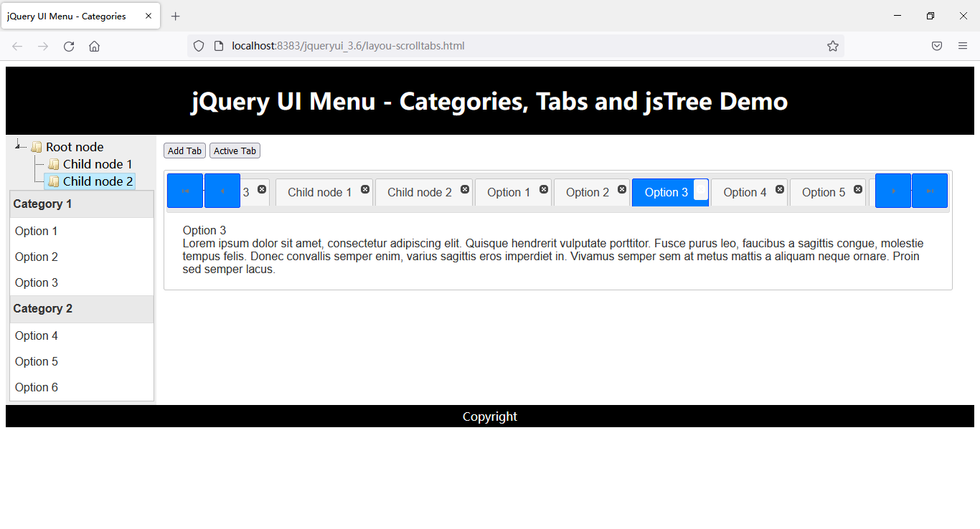The height and width of the screenshot is (529, 980).
Task: Collapse the Root node in the tree
Action: tap(17, 146)
